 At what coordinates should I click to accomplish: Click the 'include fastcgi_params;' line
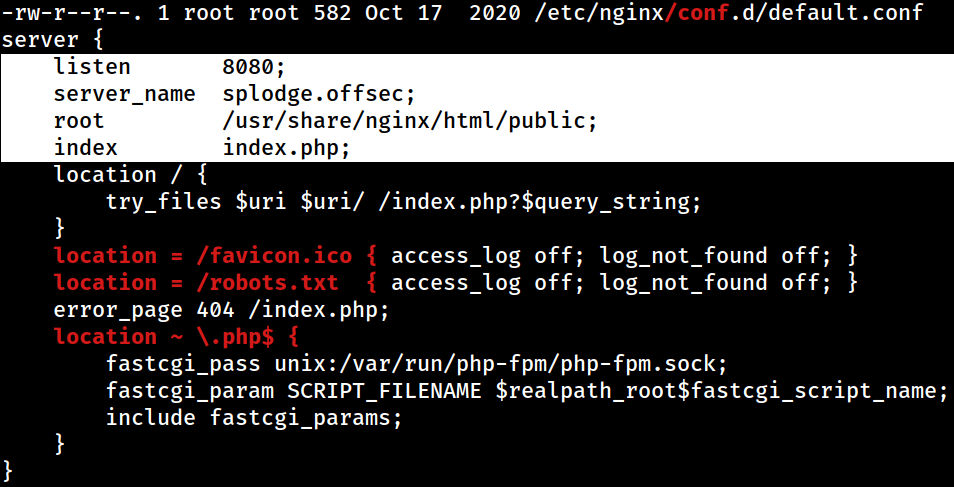254,418
